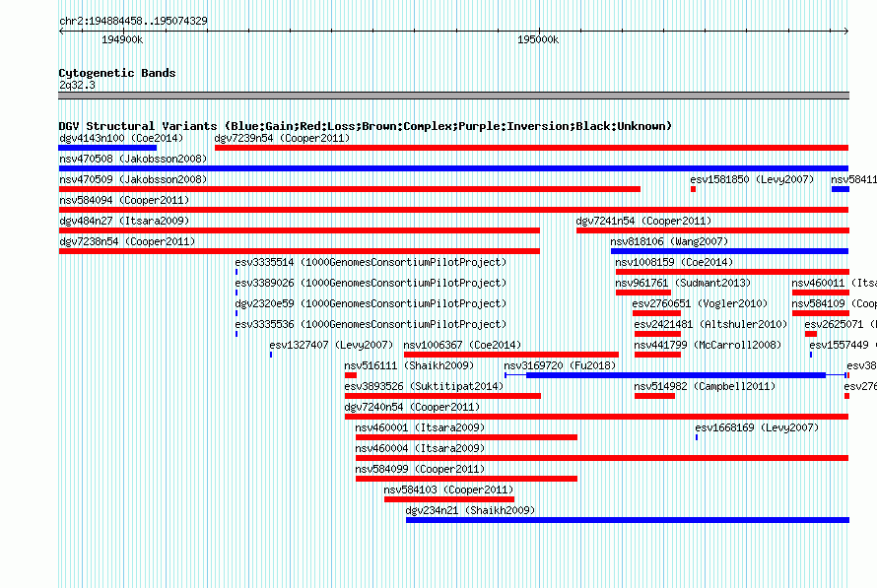Inspect the nsv460004 (Itsara2009) label

420,448
